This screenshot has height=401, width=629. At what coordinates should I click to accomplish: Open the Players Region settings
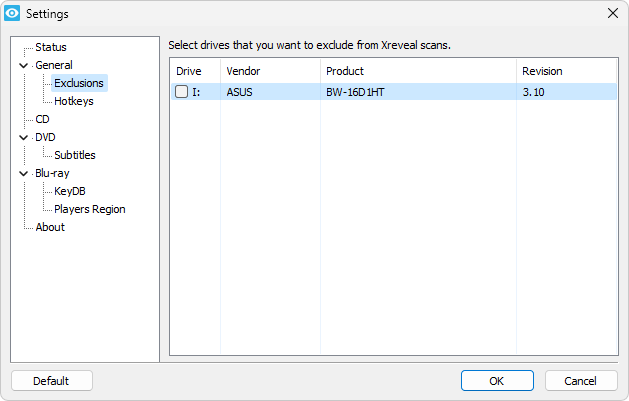89,209
